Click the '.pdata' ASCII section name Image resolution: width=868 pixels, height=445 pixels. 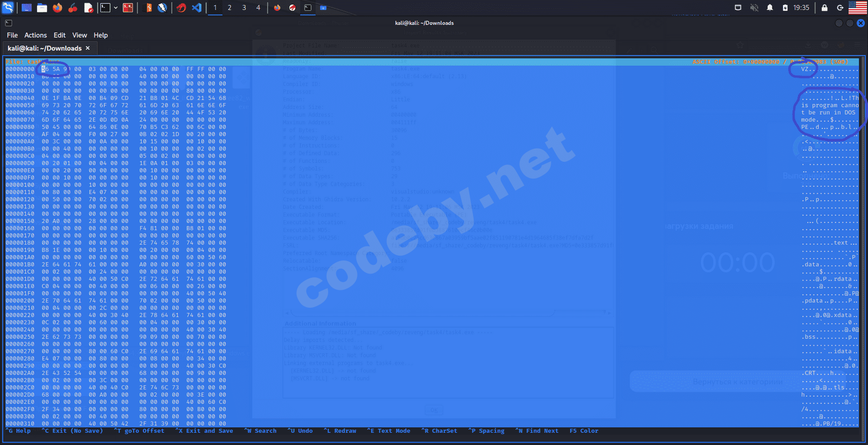(812, 301)
